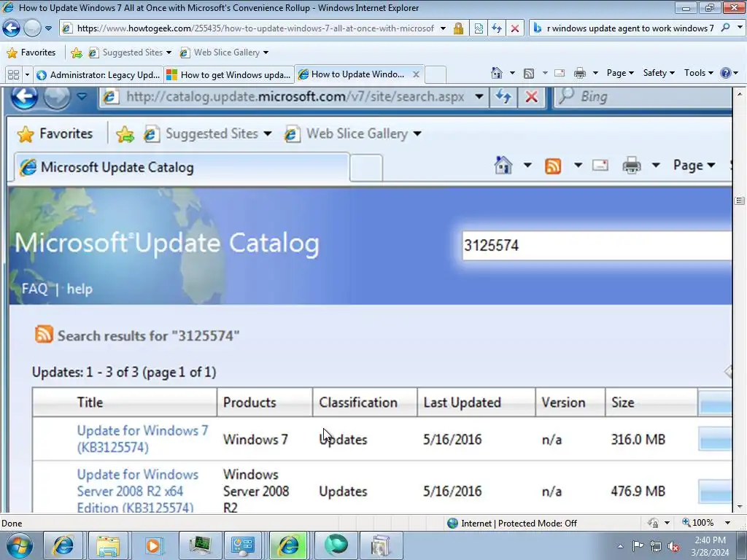Switch to Administrator: Legacy Upd... tab

coord(98,75)
